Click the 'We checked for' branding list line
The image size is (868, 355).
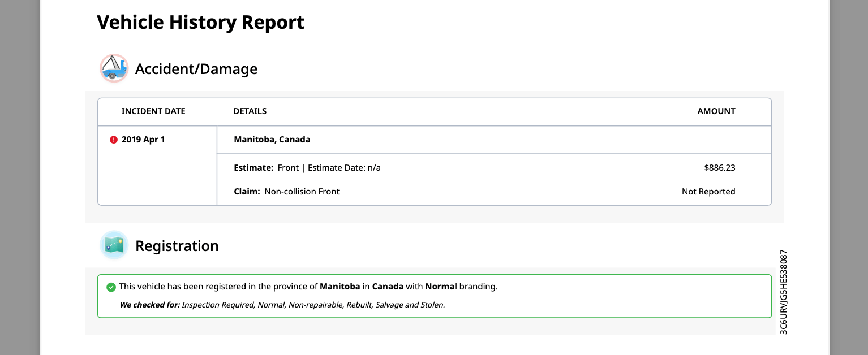pyautogui.click(x=282, y=305)
